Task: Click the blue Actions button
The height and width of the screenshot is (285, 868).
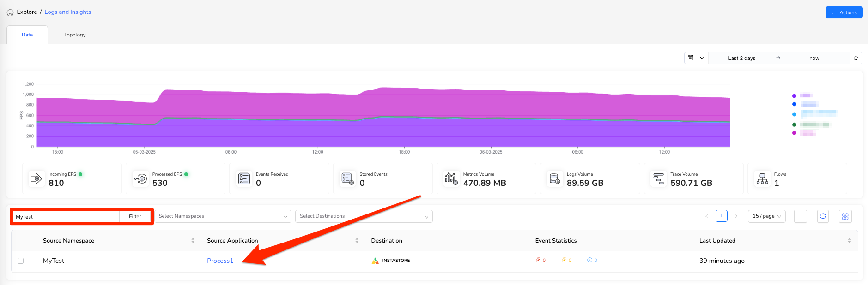Action: click(x=844, y=12)
